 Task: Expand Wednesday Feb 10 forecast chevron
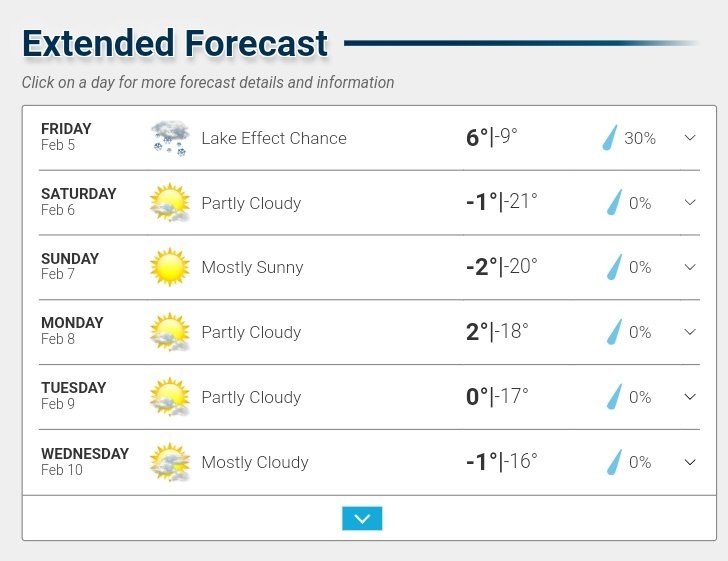690,462
